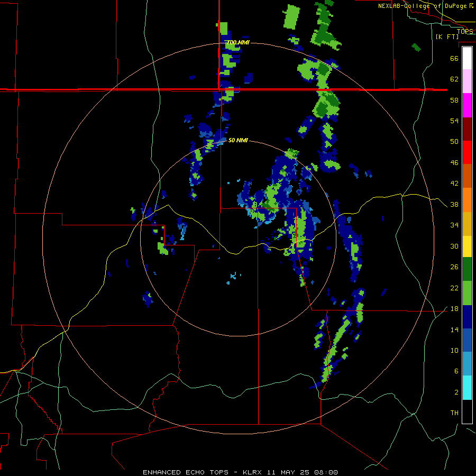Screen dimensions: 476x476
Task: Click the "[K FT]" units label
Action: click(x=447, y=37)
